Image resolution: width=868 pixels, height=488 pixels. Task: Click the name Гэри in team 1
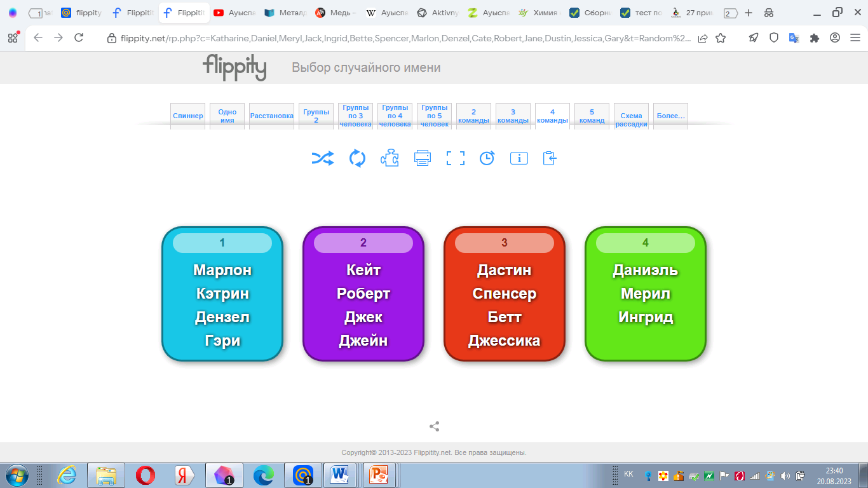click(222, 341)
